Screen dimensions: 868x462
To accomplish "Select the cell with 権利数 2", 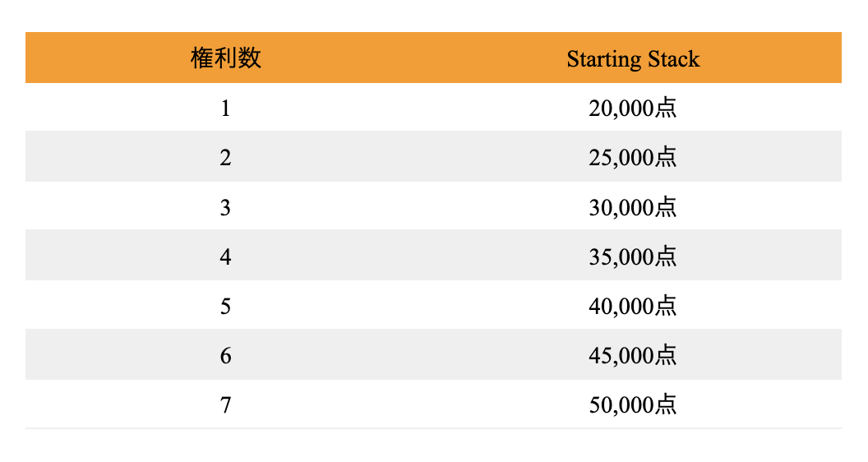I will click(x=225, y=157).
